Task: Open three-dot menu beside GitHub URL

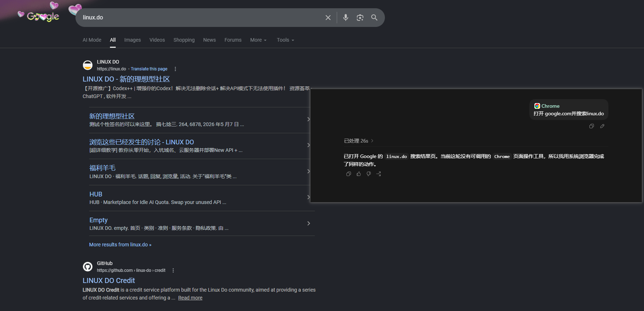Action: pyautogui.click(x=173, y=270)
